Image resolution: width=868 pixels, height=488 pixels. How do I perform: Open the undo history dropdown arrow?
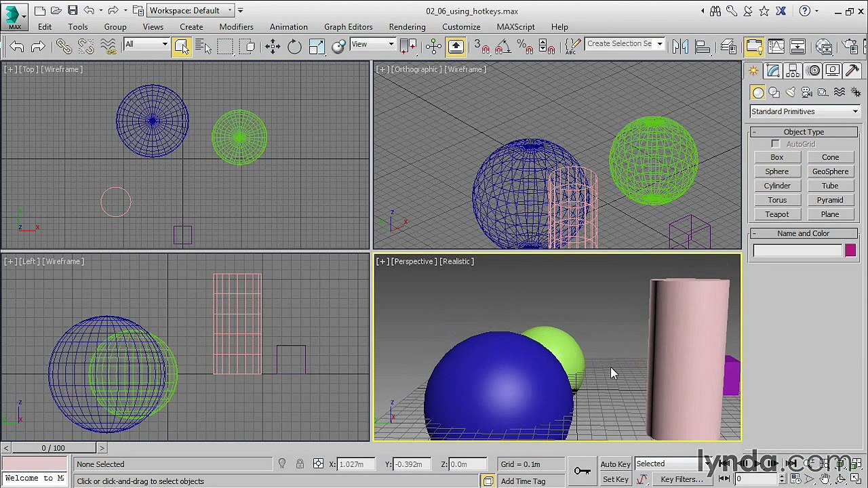click(100, 10)
